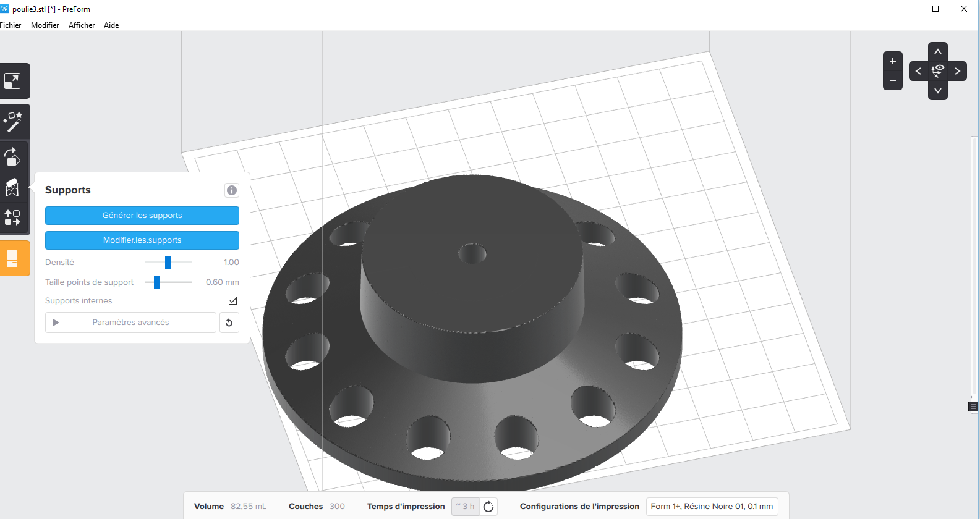The image size is (980, 519).
Task: Open the Modifier menu
Action: pos(45,25)
